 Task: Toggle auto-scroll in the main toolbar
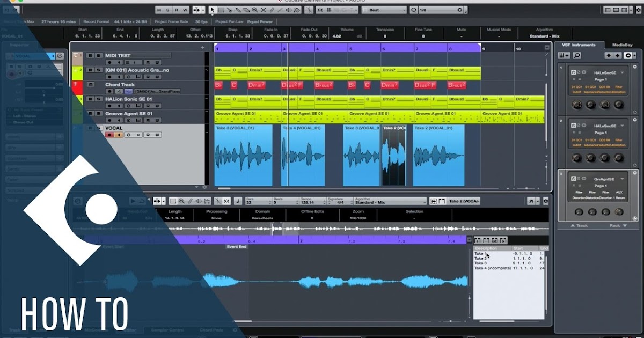pos(195,10)
